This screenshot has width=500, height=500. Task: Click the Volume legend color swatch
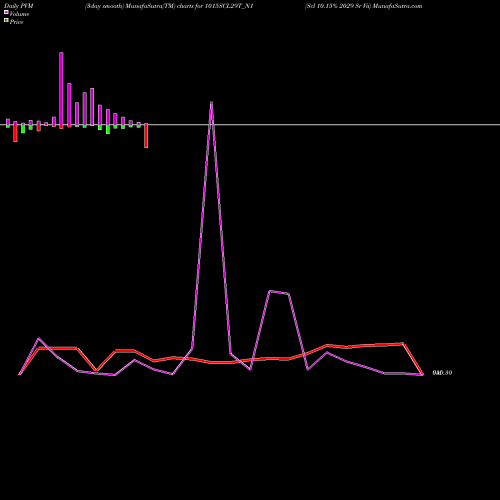pos(6,12)
